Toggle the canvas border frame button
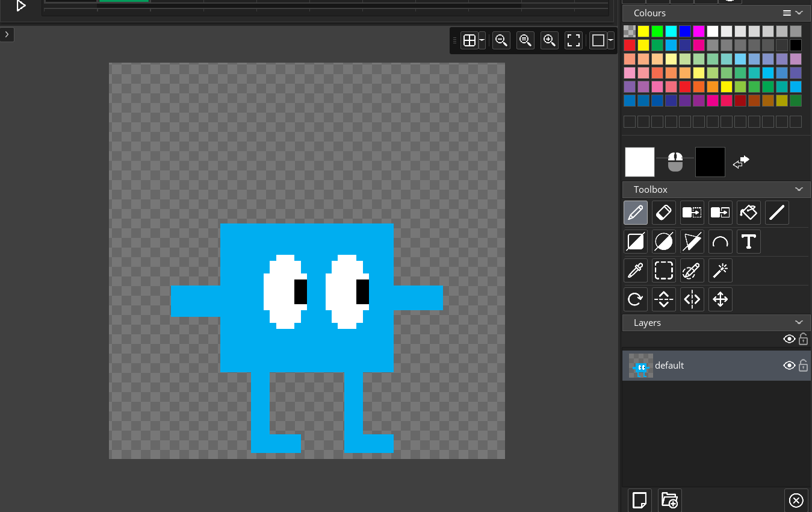This screenshot has height=512, width=812. (x=598, y=40)
